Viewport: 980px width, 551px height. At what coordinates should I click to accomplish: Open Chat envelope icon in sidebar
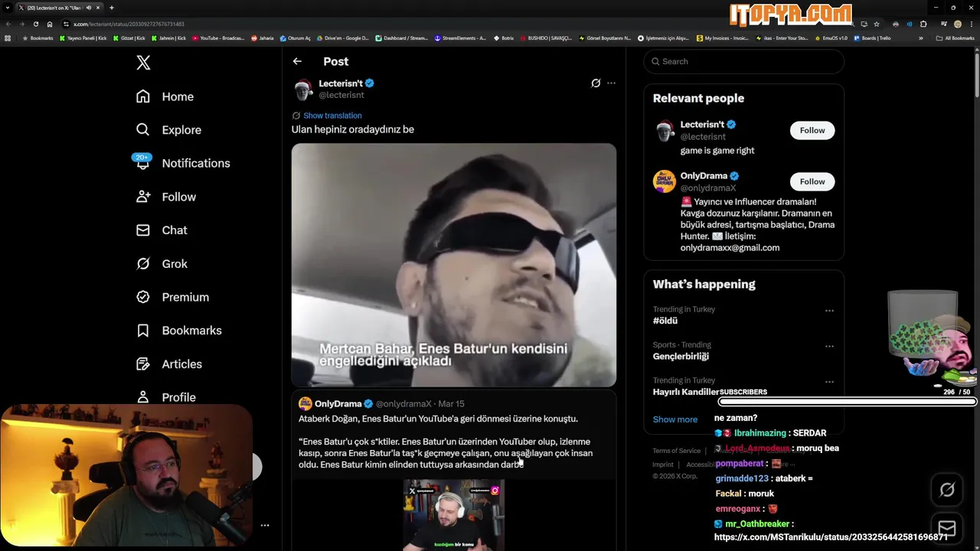(143, 230)
